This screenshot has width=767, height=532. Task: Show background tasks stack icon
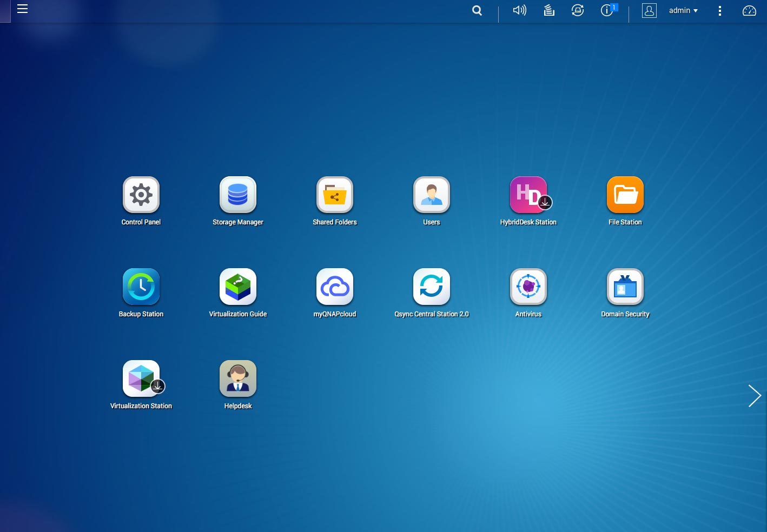click(x=549, y=10)
